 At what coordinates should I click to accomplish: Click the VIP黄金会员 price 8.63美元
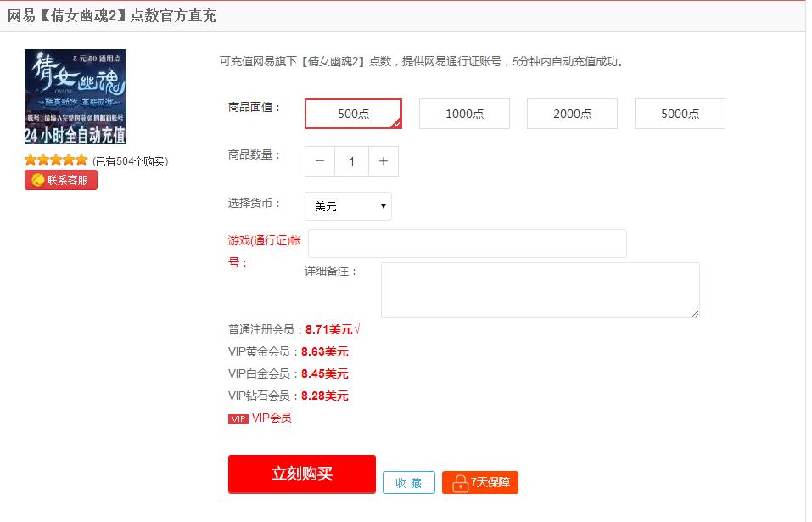coord(325,351)
